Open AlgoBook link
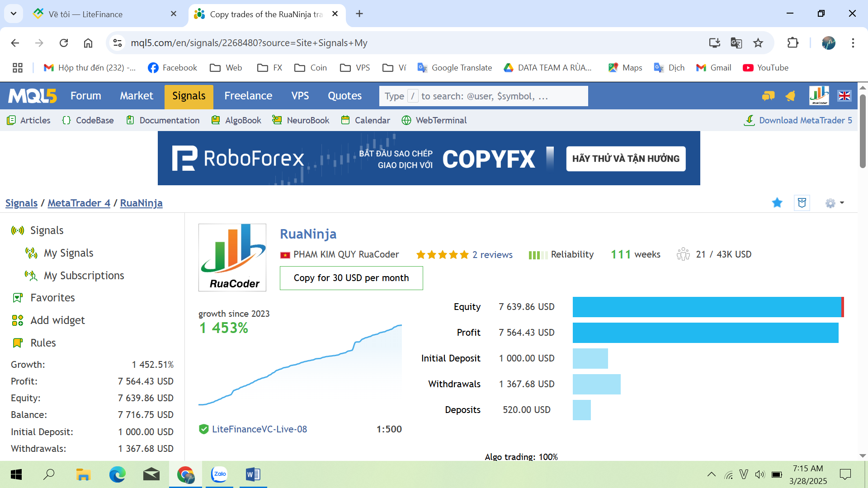The width and height of the screenshot is (868, 488). [236, 120]
